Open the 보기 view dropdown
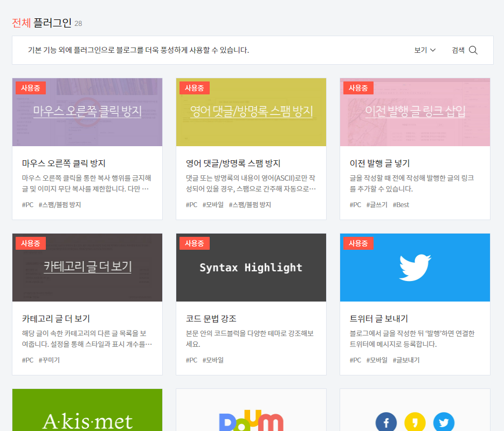 425,50
